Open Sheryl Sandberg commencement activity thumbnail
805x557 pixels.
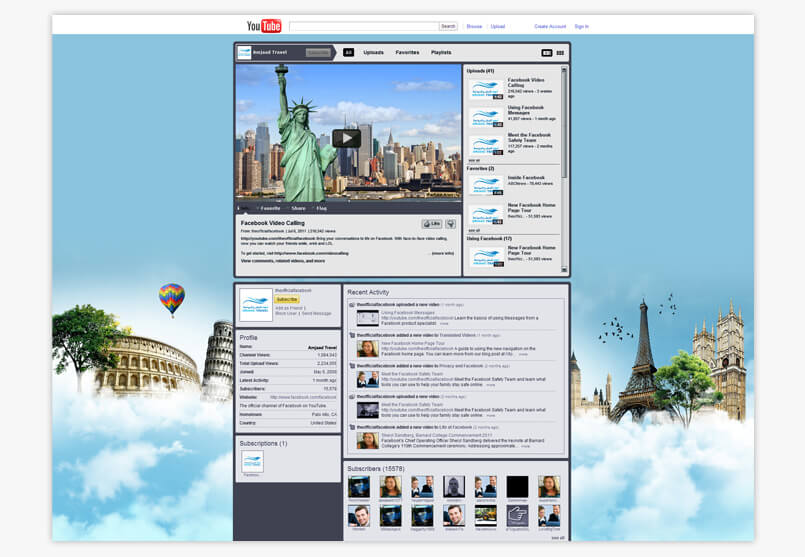368,440
